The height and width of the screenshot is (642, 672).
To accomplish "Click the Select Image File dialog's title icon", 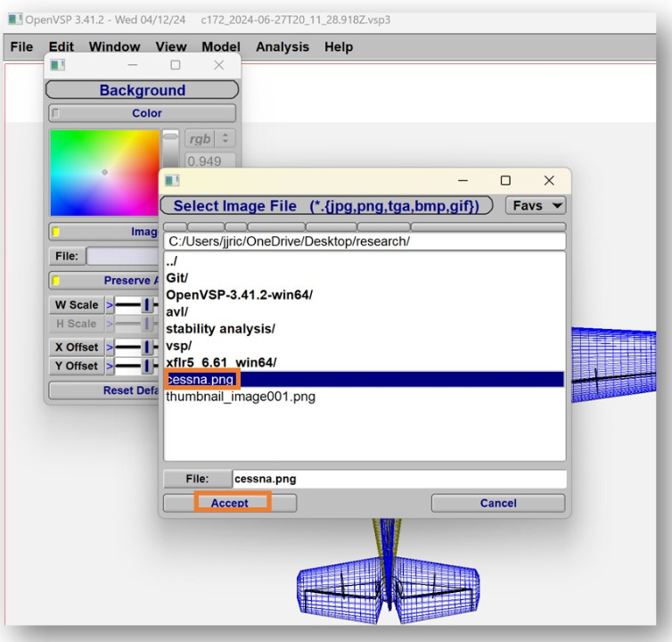I will point(173,181).
